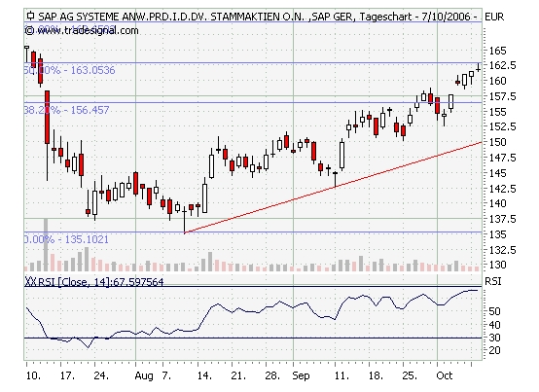Click the 21. date label on time axis
This screenshot has height=392, width=539.
[x=238, y=375]
